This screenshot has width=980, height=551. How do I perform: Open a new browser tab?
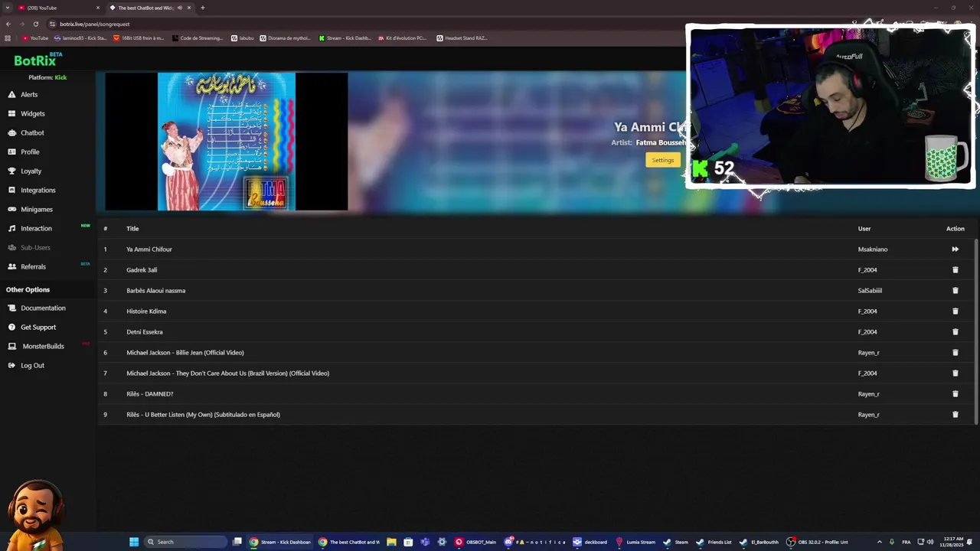click(202, 8)
